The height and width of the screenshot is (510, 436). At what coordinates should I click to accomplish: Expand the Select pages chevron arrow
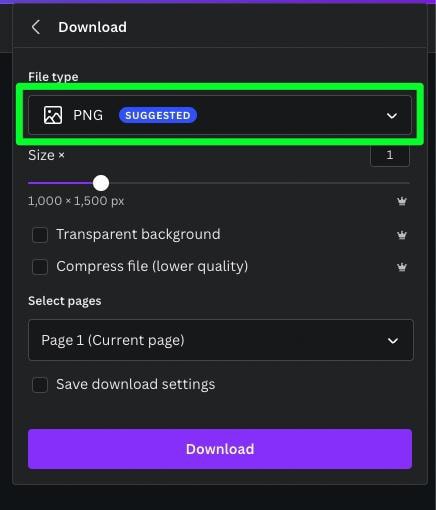pos(393,341)
